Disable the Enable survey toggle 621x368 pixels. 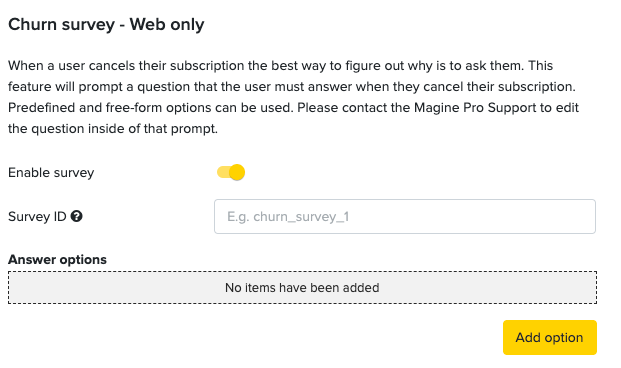pos(231,172)
